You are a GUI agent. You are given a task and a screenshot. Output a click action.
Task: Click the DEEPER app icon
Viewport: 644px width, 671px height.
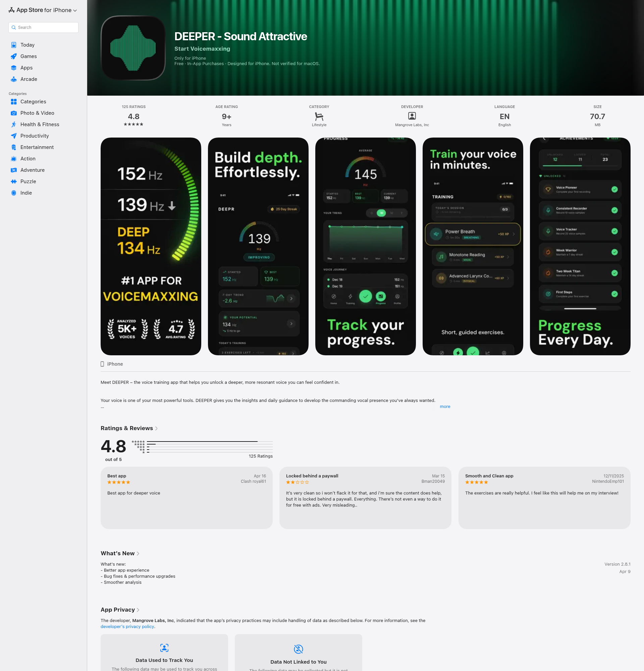click(133, 48)
